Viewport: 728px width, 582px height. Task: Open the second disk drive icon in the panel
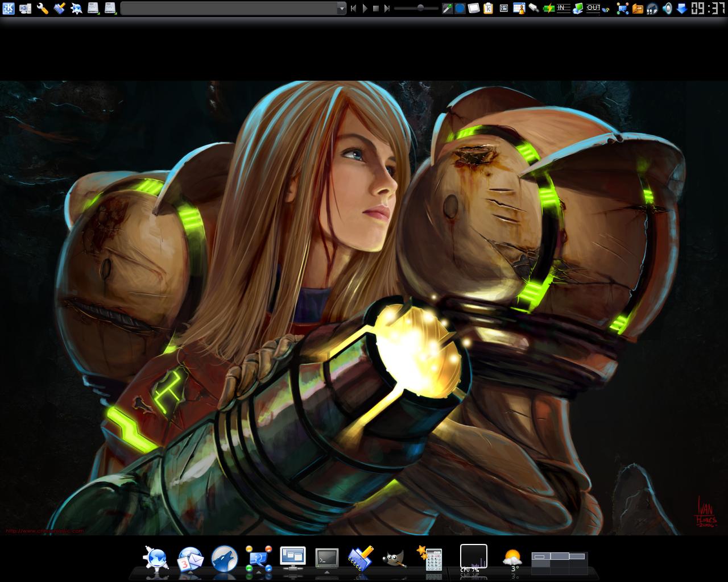[x=110, y=8]
